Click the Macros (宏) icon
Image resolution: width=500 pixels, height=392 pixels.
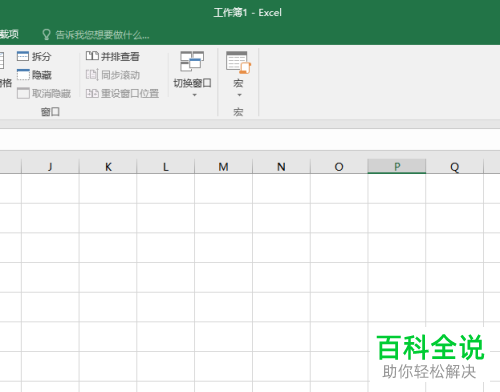click(238, 62)
